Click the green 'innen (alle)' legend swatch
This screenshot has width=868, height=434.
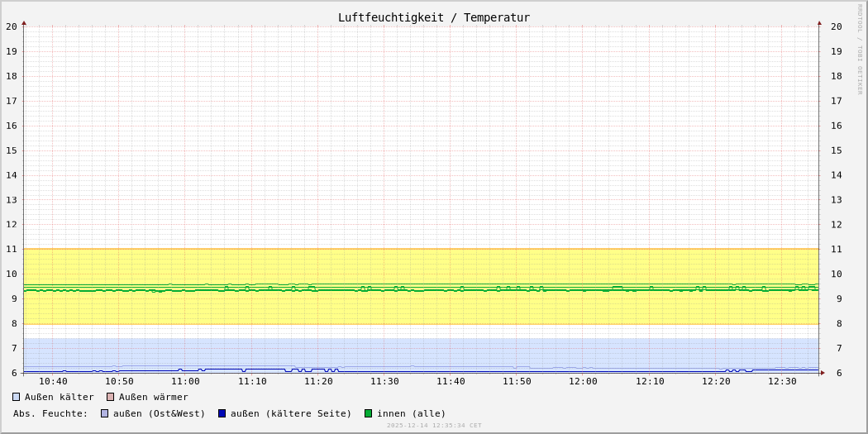pos(369,413)
